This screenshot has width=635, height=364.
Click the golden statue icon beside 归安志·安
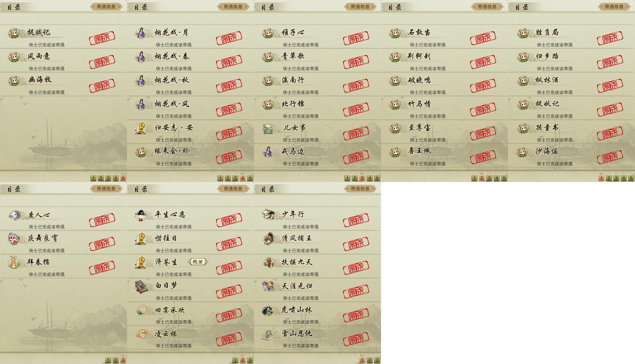click(x=141, y=128)
